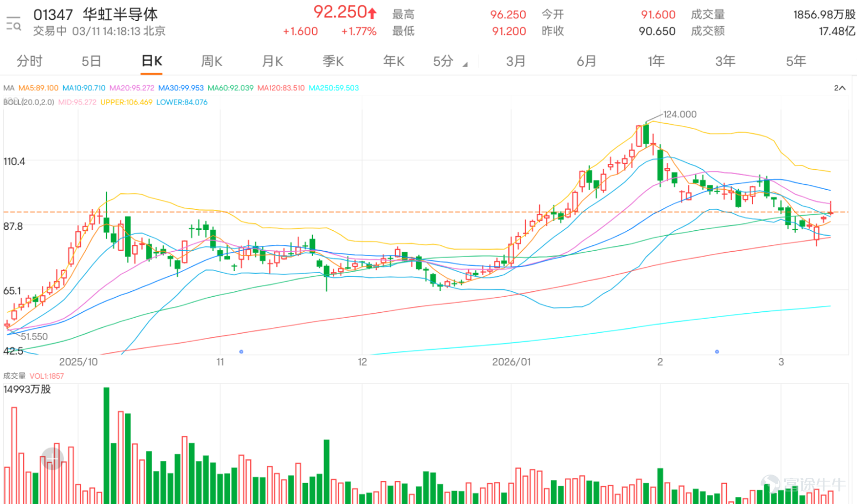Image resolution: width=857 pixels, height=504 pixels.
Task: Select the 周K weekly candlestick tab
Action: point(212,62)
